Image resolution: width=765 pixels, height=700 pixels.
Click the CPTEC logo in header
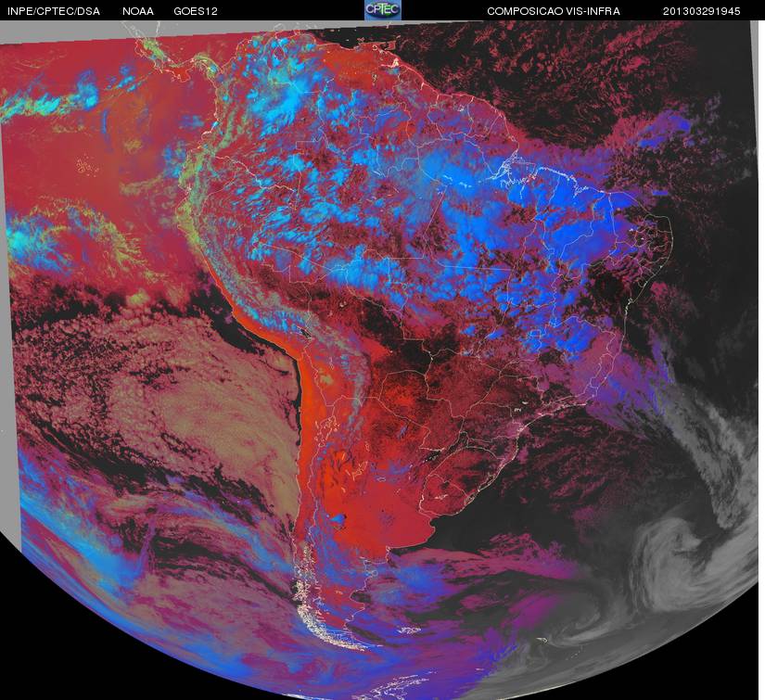pyautogui.click(x=383, y=10)
